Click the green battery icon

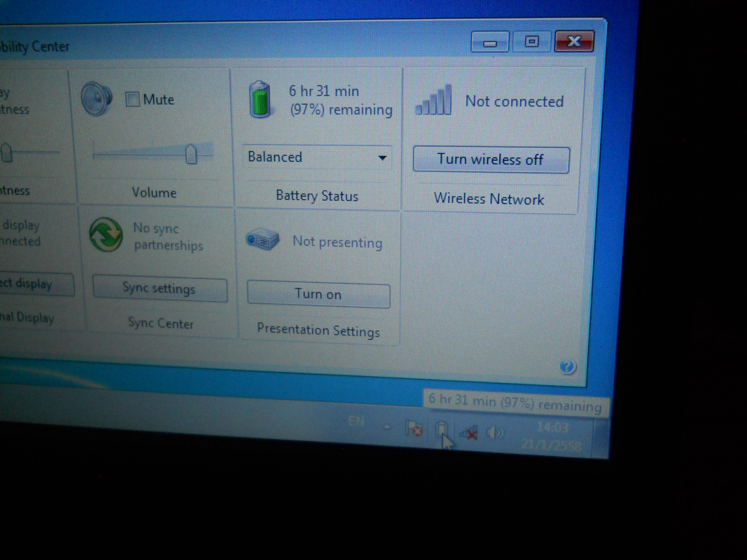[x=260, y=100]
